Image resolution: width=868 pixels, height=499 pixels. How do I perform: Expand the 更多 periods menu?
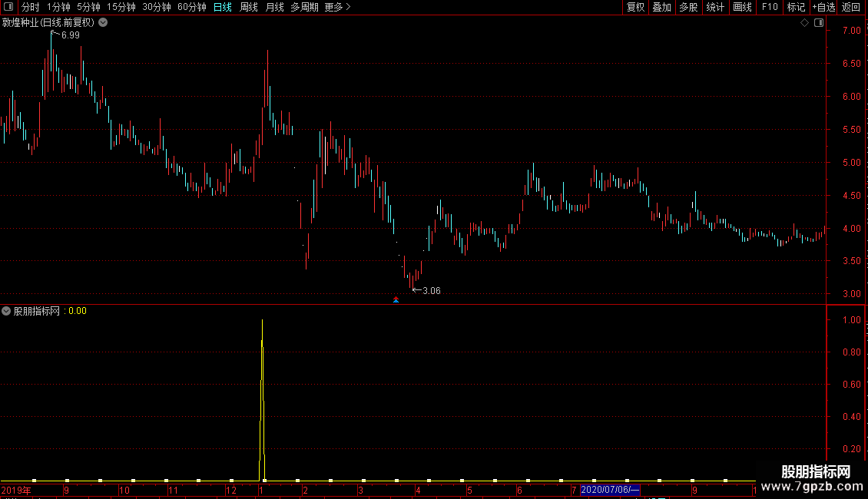337,7
